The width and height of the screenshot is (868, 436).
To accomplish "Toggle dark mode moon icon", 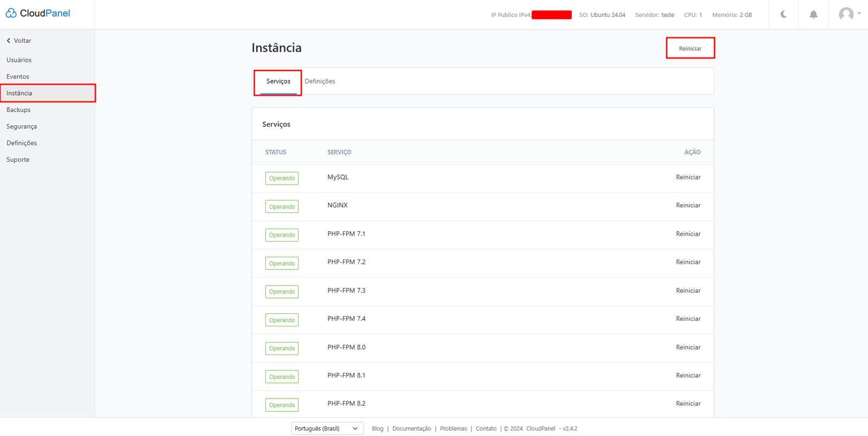I will point(783,15).
